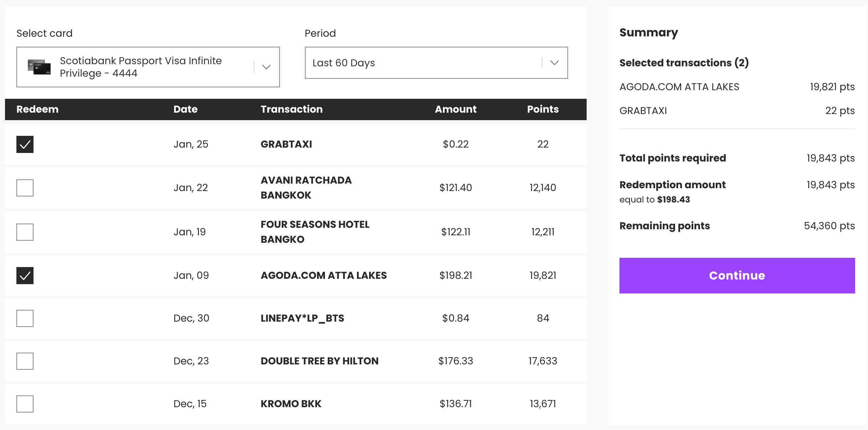Tick the LINEPAY*LP_BTS transaction checkbox

tap(25, 318)
